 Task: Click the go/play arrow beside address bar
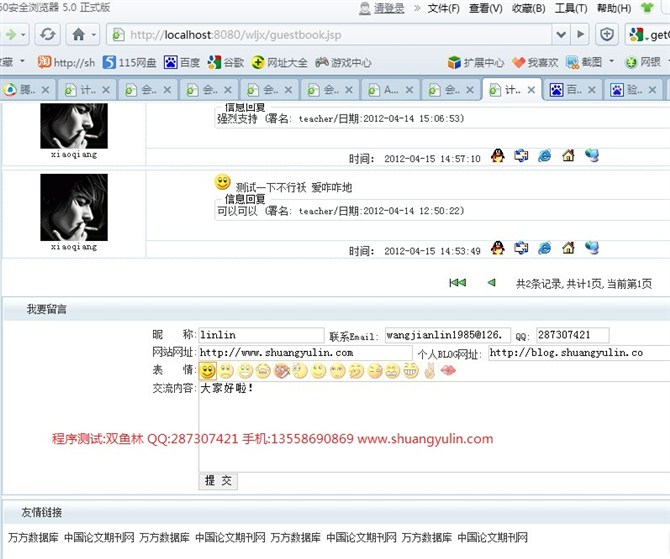click(x=580, y=35)
